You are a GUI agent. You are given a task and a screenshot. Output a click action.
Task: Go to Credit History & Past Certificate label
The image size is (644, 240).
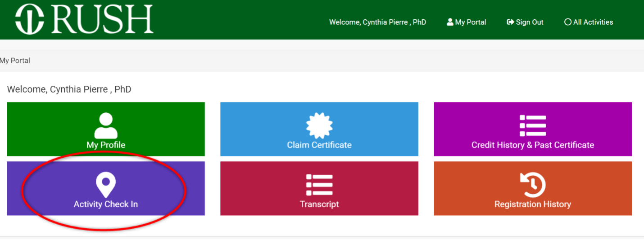(x=533, y=145)
